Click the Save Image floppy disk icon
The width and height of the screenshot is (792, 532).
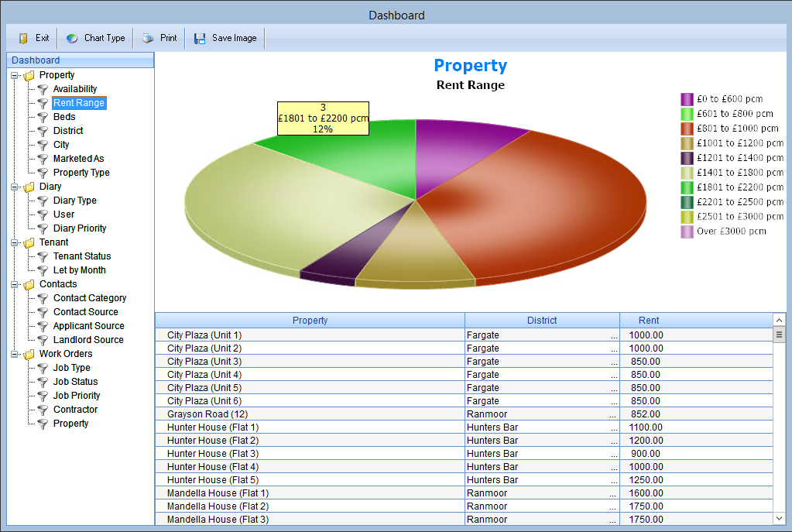200,39
